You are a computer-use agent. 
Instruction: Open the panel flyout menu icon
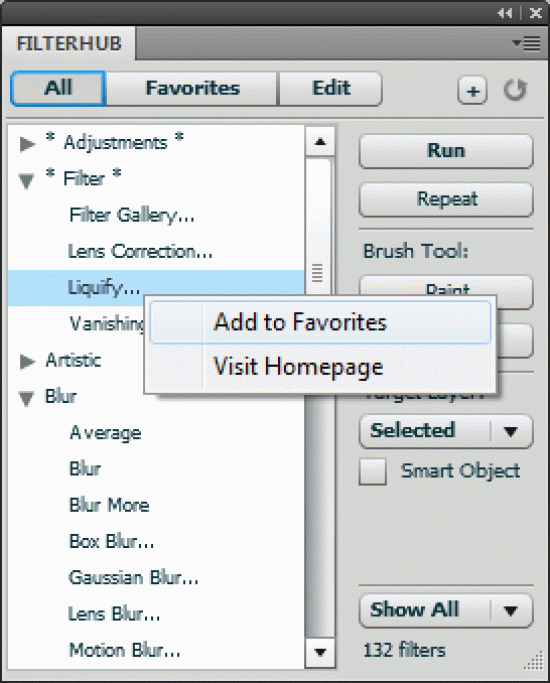[526, 43]
